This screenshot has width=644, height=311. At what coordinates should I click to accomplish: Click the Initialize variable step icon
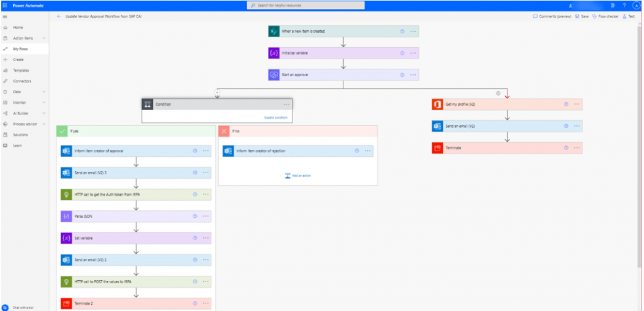pos(274,53)
